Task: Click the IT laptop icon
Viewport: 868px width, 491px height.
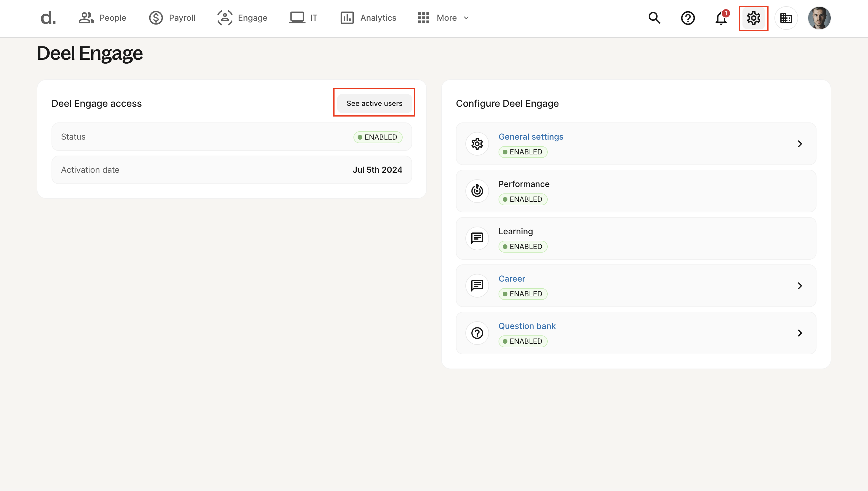Action: pyautogui.click(x=297, y=18)
